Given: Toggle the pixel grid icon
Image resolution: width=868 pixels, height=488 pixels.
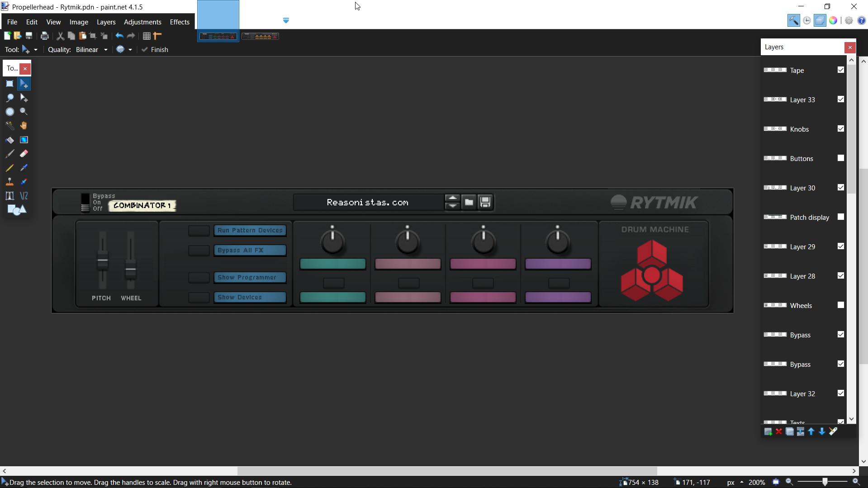Looking at the screenshot, I should [147, 36].
